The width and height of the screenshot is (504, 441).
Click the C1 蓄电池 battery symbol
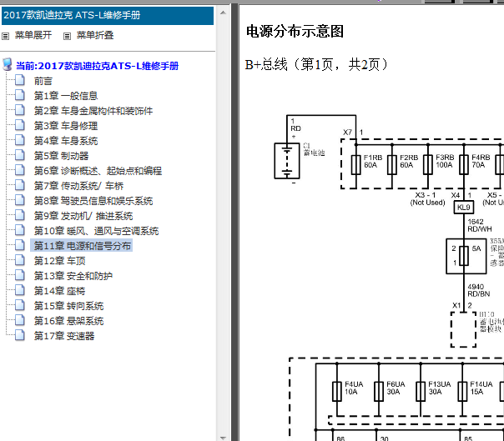(x=287, y=161)
